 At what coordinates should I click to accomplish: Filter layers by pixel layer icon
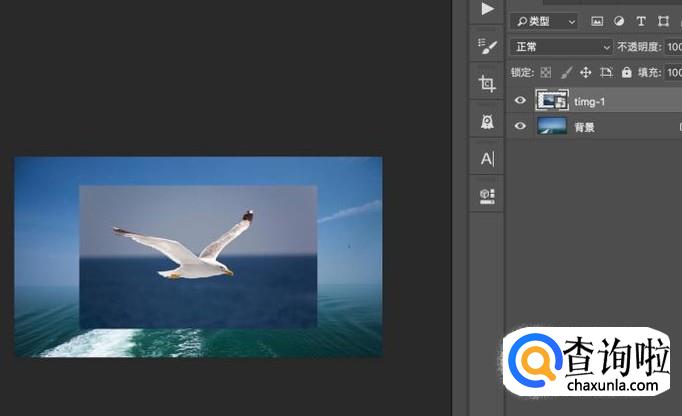pyautogui.click(x=597, y=21)
